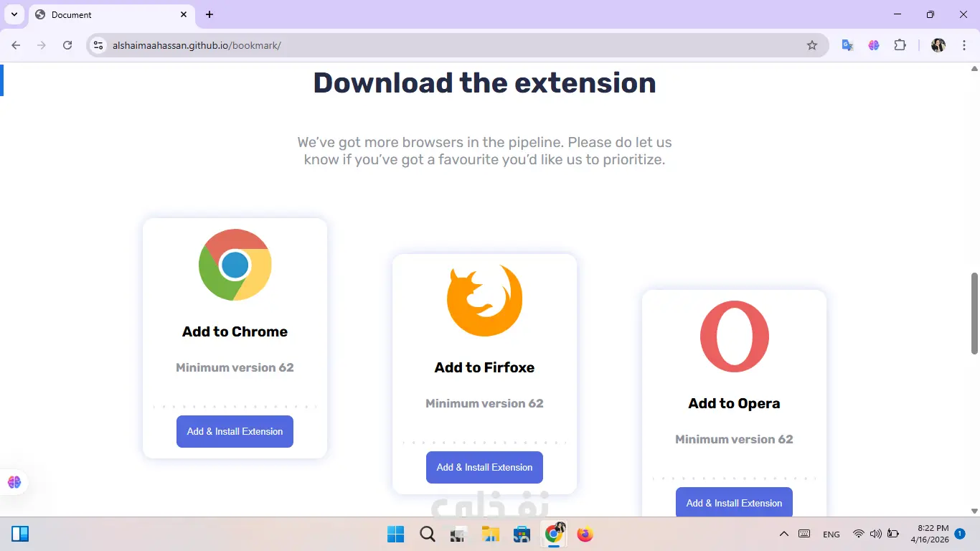Click the Firefox logo on the card
Image resolution: width=980 pixels, height=551 pixels.
coord(485,301)
